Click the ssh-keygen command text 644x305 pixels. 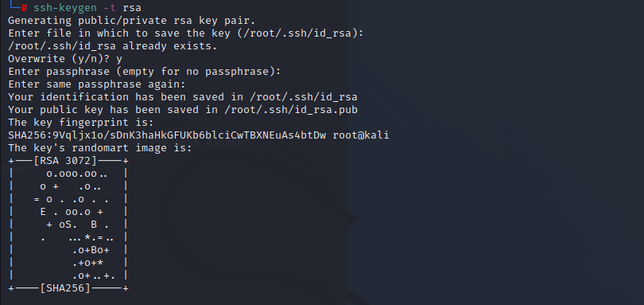(65, 8)
